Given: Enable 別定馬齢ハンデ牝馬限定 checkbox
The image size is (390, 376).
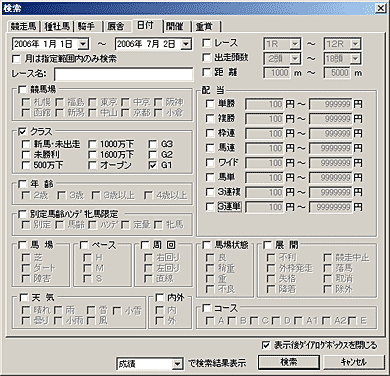Looking at the screenshot, I should click(23, 214).
